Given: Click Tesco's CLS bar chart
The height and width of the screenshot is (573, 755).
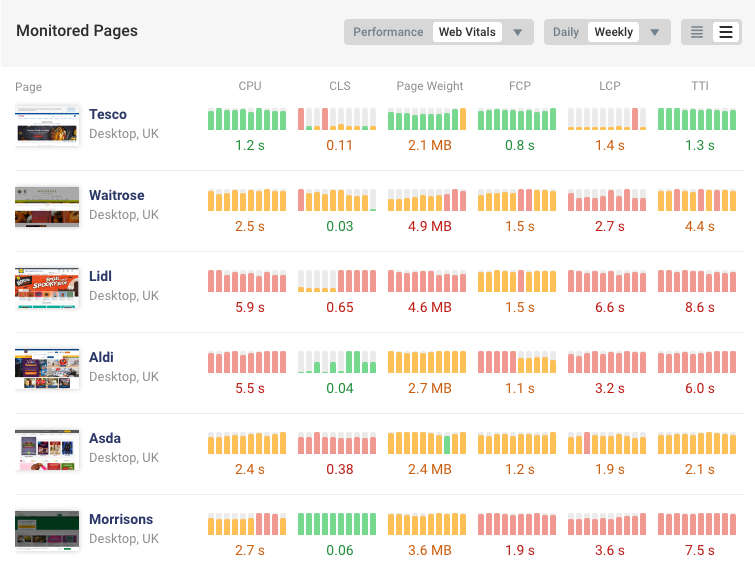Looking at the screenshot, I should coord(337,119).
